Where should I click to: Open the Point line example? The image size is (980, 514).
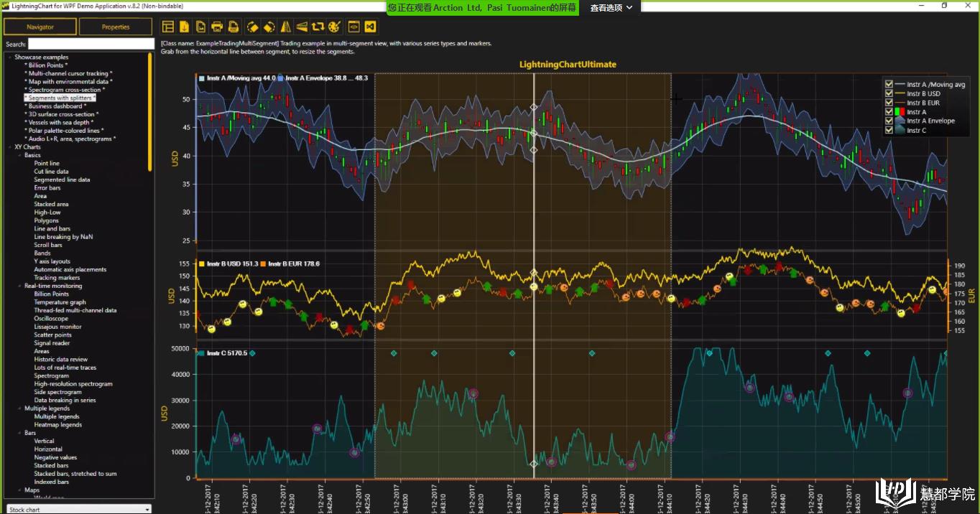click(47, 163)
